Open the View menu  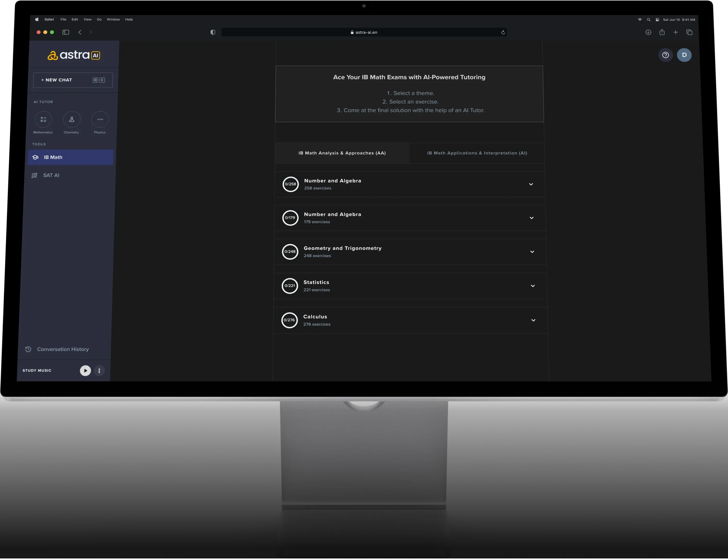click(88, 19)
